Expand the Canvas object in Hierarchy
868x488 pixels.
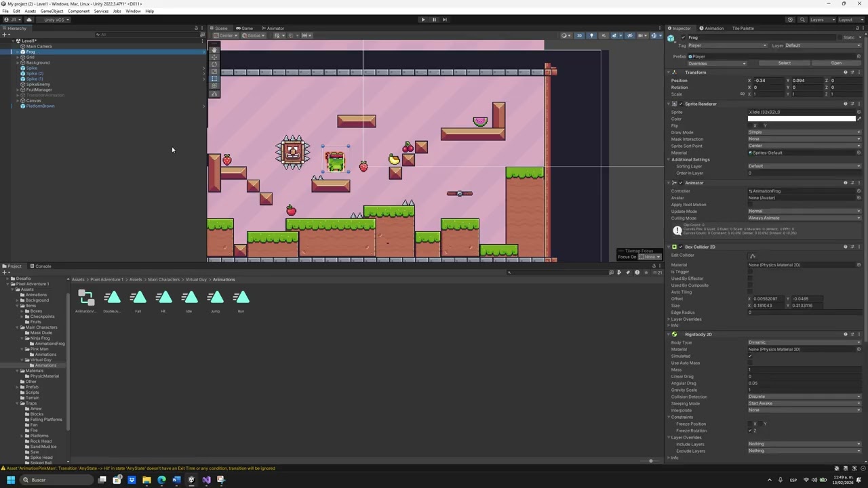tap(18, 101)
